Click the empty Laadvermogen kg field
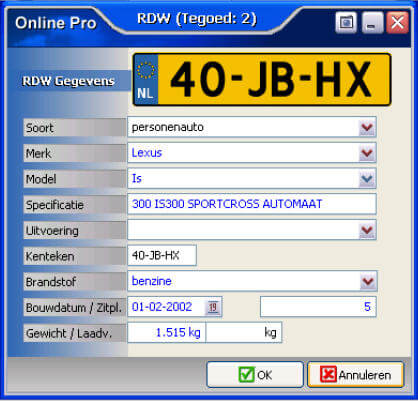The height and width of the screenshot is (401, 418). coord(244,332)
